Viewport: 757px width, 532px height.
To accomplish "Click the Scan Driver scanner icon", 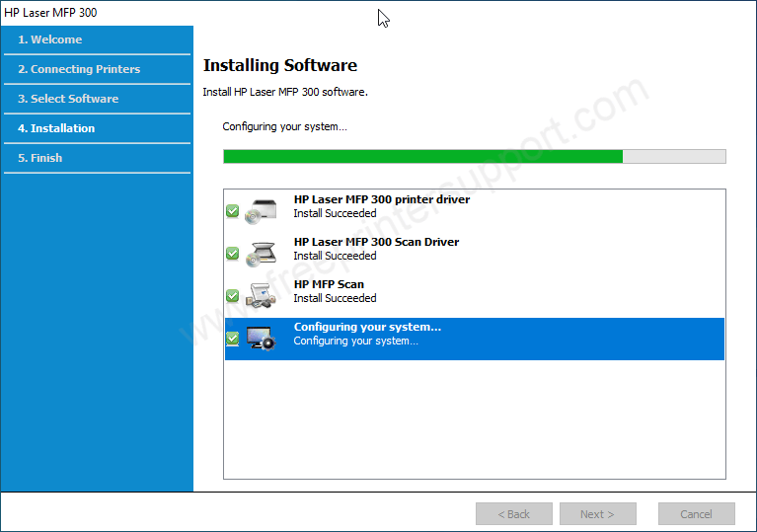I will click(x=261, y=254).
